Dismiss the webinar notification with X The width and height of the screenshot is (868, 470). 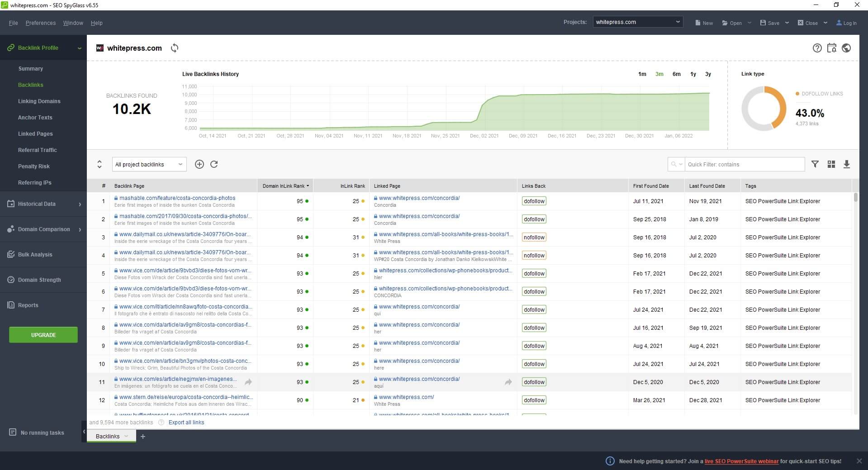pos(859,461)
